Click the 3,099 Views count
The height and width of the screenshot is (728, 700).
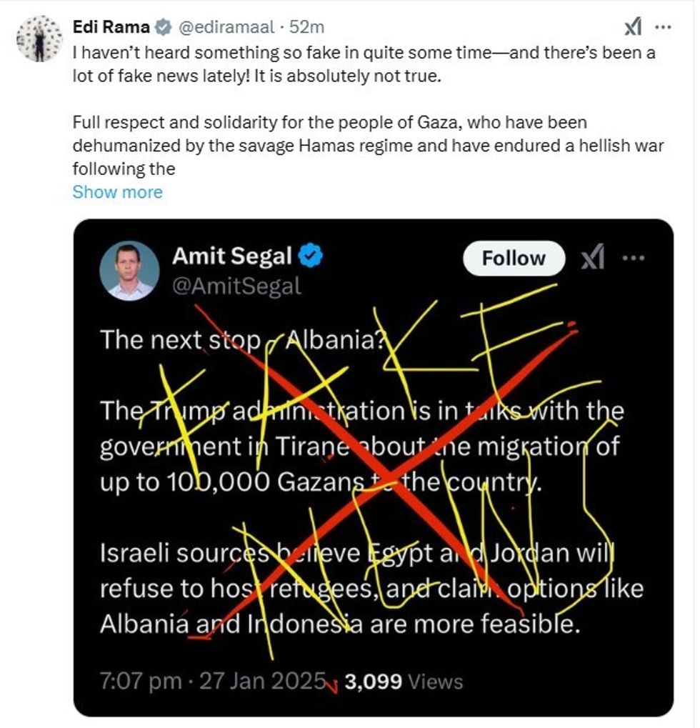coord(404,682)
